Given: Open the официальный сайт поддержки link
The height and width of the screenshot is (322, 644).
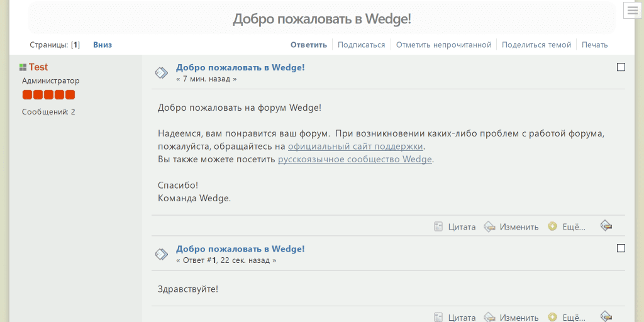Looking at the screenshot, I should [355, 147].
